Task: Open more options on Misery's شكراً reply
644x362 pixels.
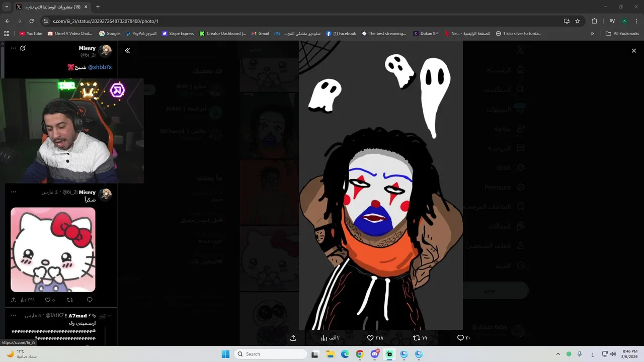Action: (x=14, y=192)
